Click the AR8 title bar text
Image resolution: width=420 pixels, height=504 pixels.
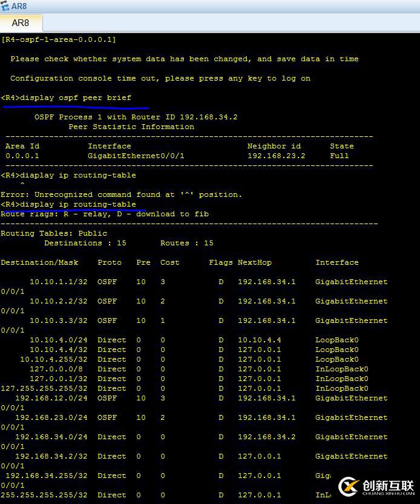coord(19,6)
